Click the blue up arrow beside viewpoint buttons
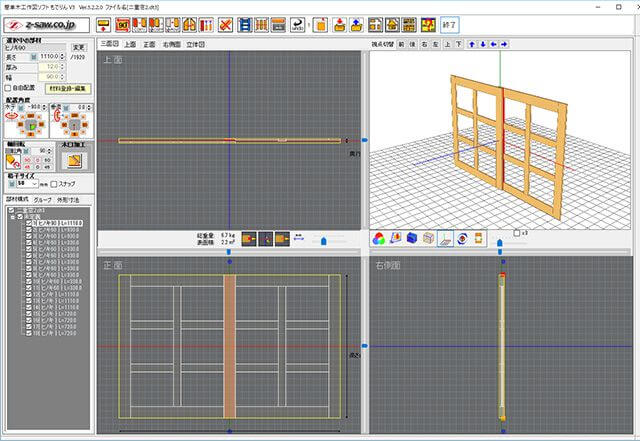 tap(472, 44)
